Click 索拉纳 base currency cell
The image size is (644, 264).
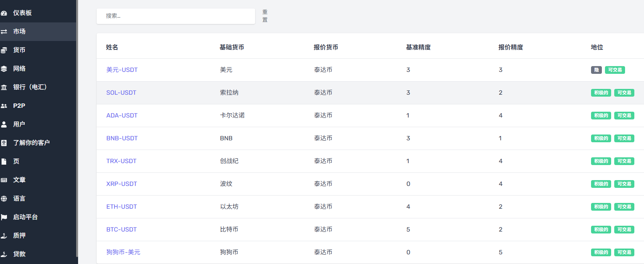(x=229, y=93)
